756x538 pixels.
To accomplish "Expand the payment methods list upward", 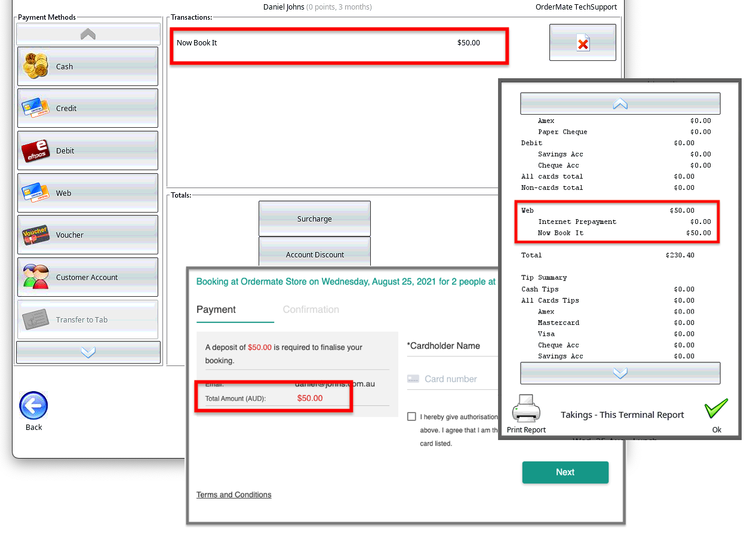I will coord(88,34).
